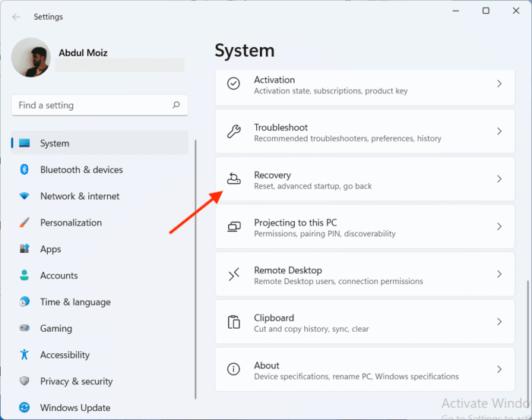The image size is (532, 420).
Task: Select Personalization label in sidebar
Action: 71,223
